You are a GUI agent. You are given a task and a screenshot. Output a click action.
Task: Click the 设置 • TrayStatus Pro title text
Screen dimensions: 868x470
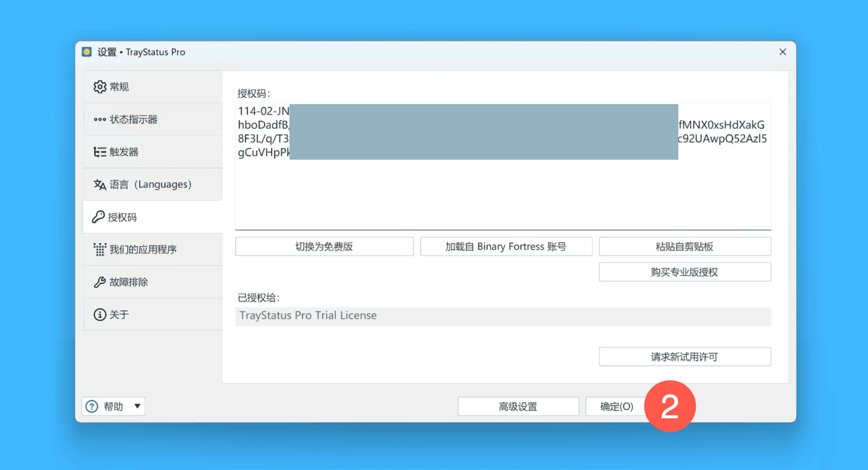141,52
